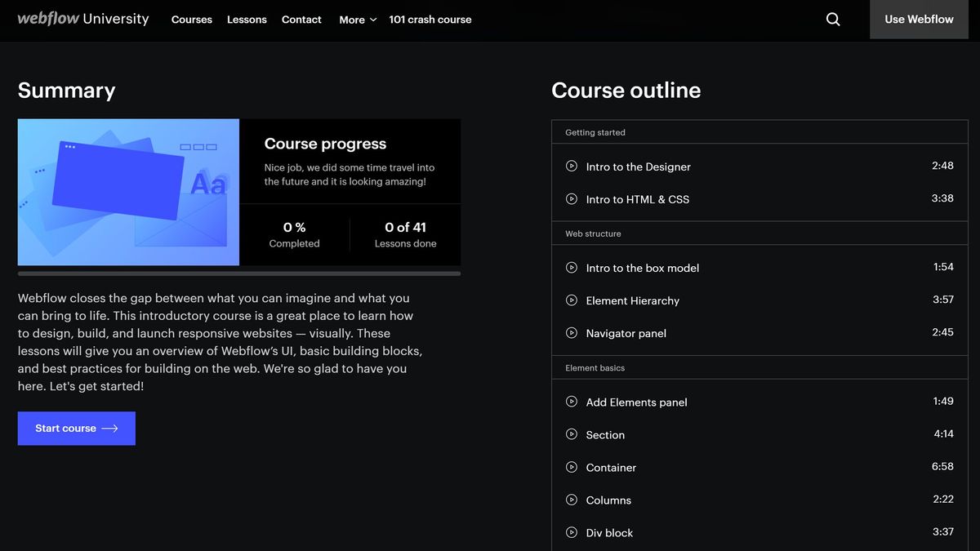The width and height of the screenshot is (980, 551).
Task: Play the Intro to the Designer lesson
Action: click(638, 166)
